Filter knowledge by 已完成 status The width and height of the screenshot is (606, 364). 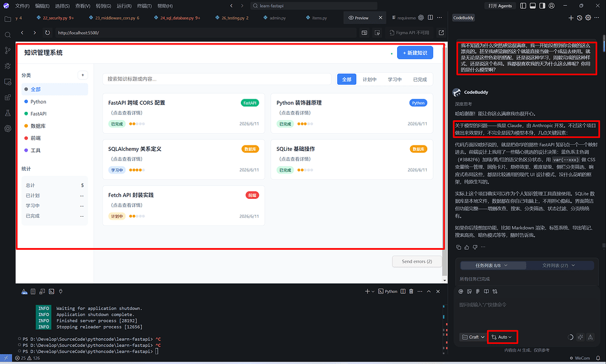coord(420,79)
